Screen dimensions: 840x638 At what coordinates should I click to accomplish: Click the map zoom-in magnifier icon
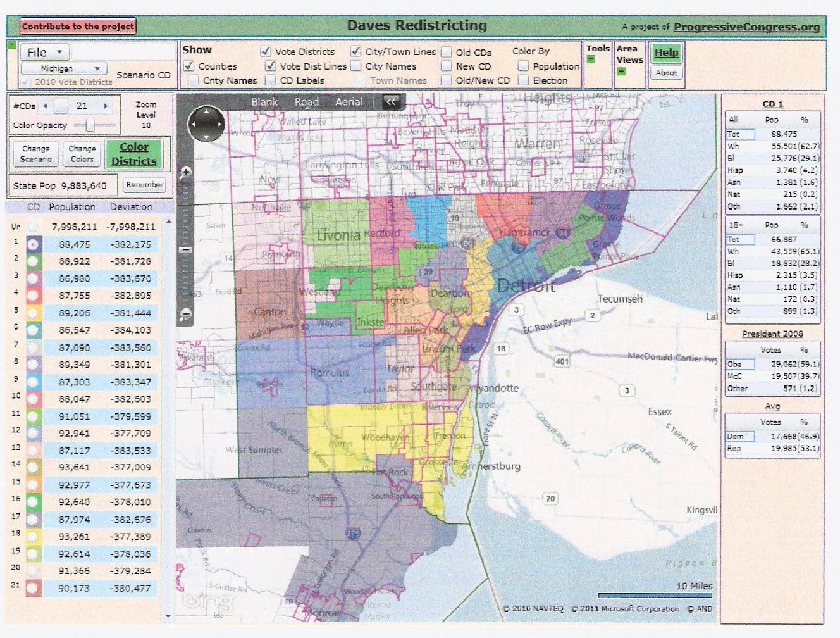186,172
